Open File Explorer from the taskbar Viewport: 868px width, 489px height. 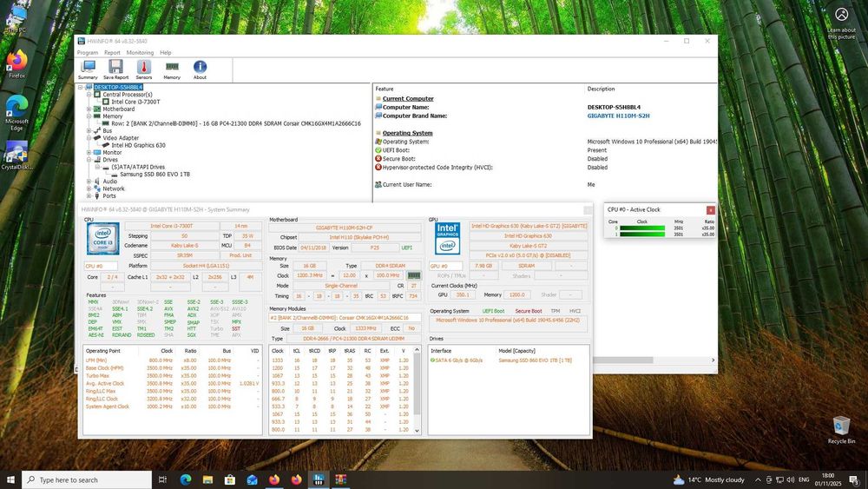click(207, 479)
